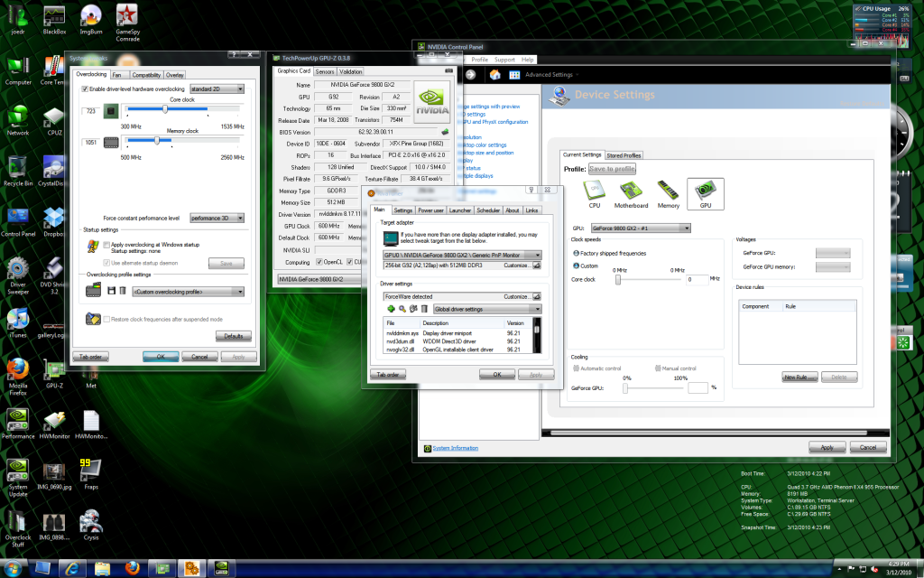Open the GeForce GPU voltage dropdown

tap(833, 253)
